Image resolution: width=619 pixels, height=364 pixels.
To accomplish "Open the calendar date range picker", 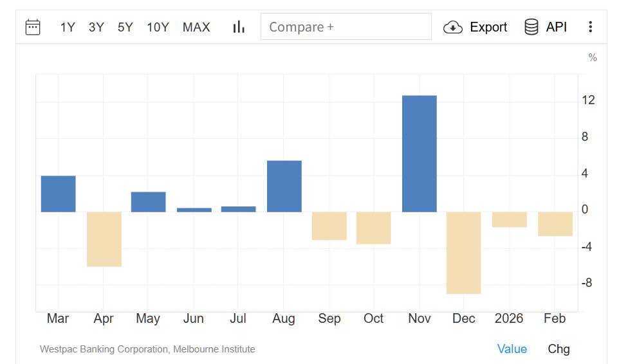I will tap(33, 27).
